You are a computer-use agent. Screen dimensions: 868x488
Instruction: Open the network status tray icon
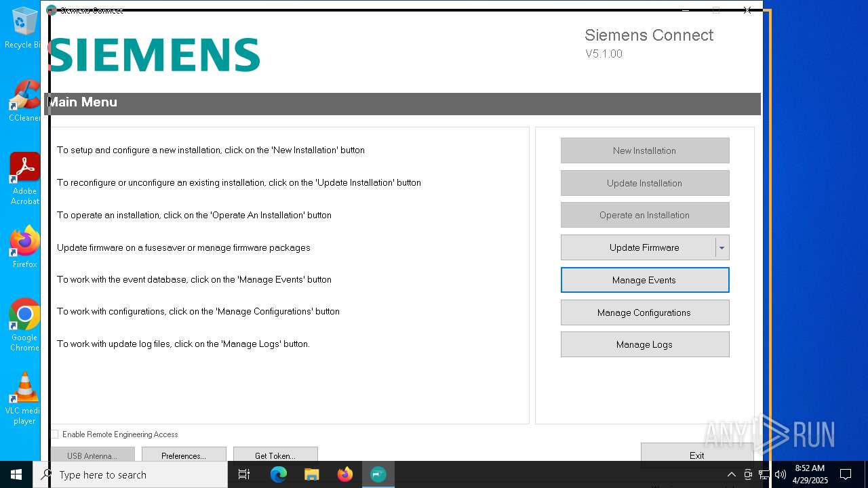764,474
